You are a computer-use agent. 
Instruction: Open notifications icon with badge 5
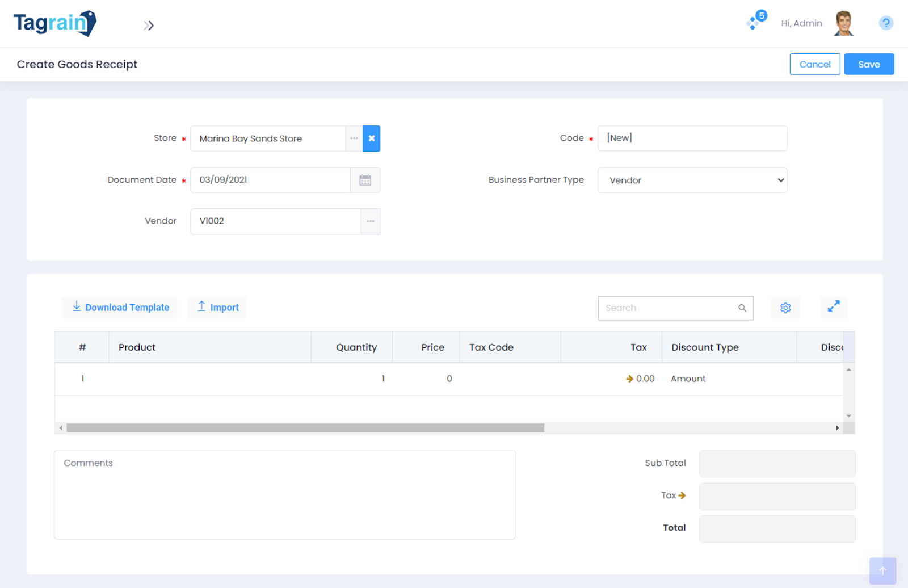pyautogui.click(x=755, y=22)
